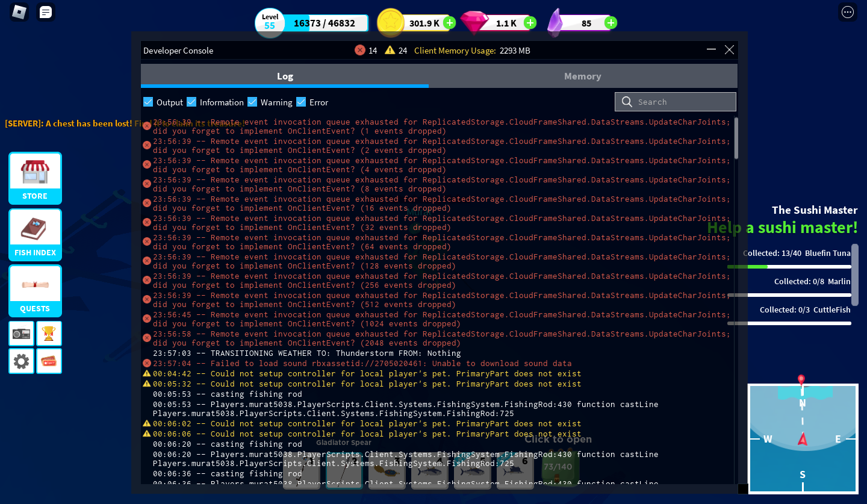Open the trophy leaderboard button
867x504 pixels.
coord(49,333)
